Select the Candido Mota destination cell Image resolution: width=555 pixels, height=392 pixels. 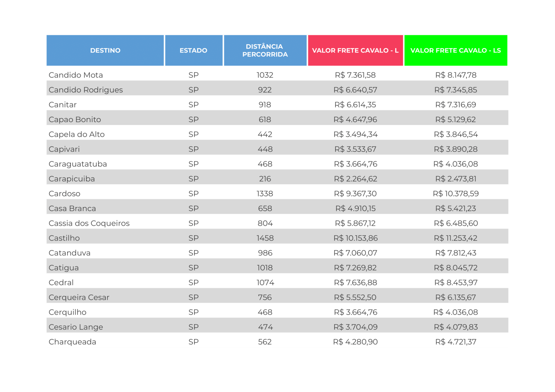76,75
